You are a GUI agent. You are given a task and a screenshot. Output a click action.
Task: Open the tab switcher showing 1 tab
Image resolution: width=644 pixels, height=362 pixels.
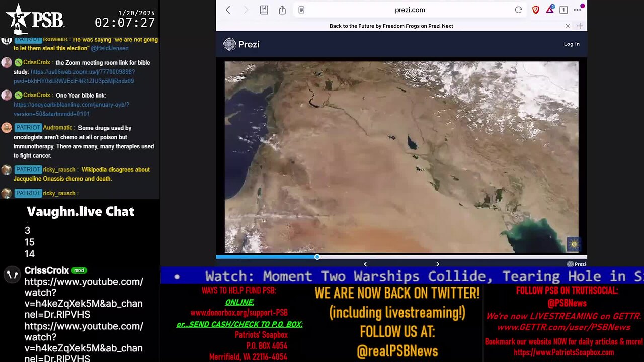[x=563, y=10]
